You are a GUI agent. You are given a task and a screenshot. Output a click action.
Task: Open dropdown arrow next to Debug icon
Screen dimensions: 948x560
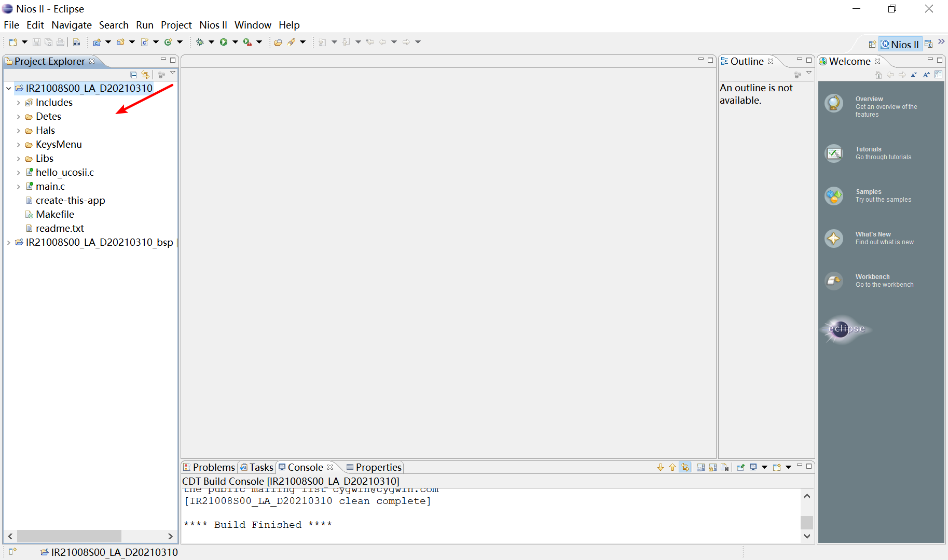211,42
